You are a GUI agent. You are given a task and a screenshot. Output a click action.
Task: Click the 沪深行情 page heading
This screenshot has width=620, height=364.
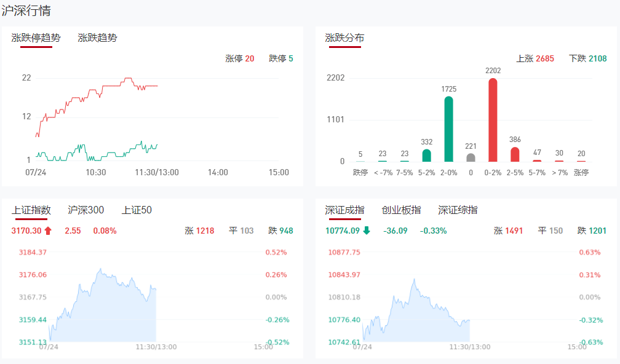coord(26,10)
